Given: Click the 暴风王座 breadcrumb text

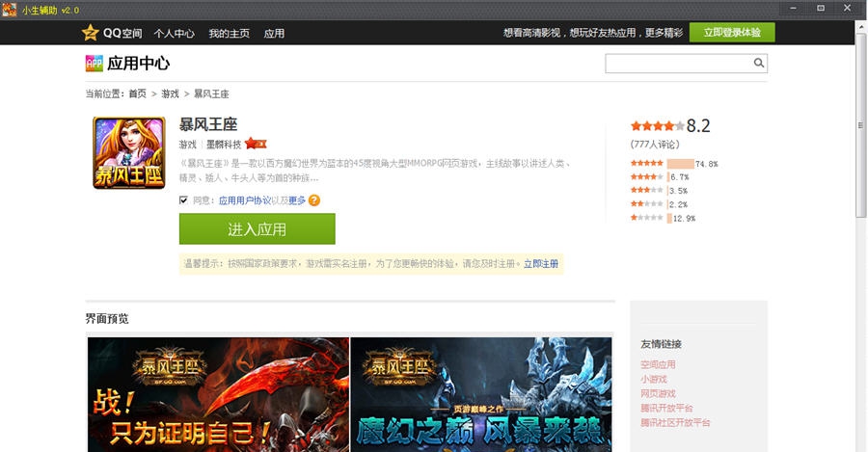Looking at the screenshot, I should pos(211,94).
